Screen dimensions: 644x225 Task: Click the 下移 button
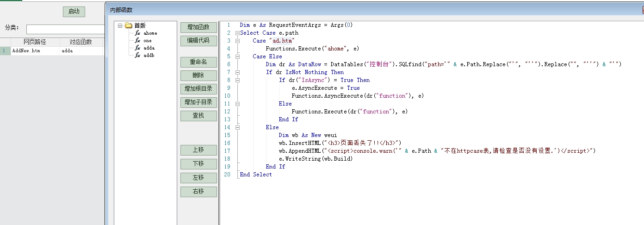click(x=198, y=164)
